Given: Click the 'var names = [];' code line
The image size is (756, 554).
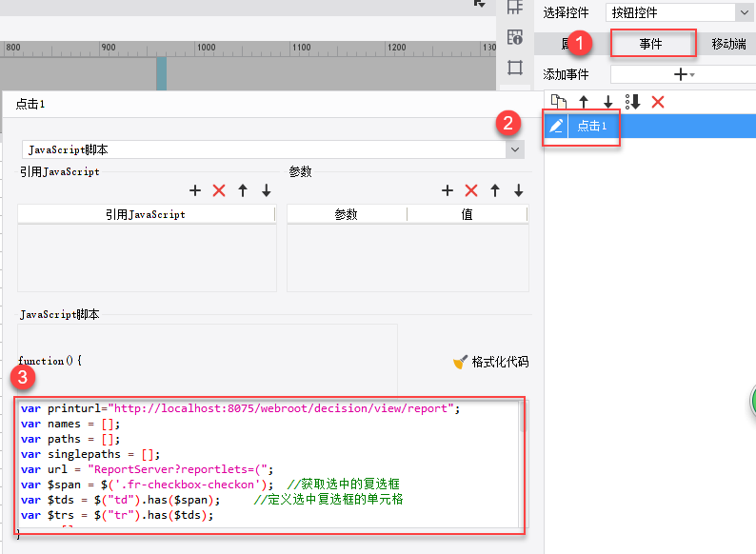Looking at the screenshot, I should (70, 424).
